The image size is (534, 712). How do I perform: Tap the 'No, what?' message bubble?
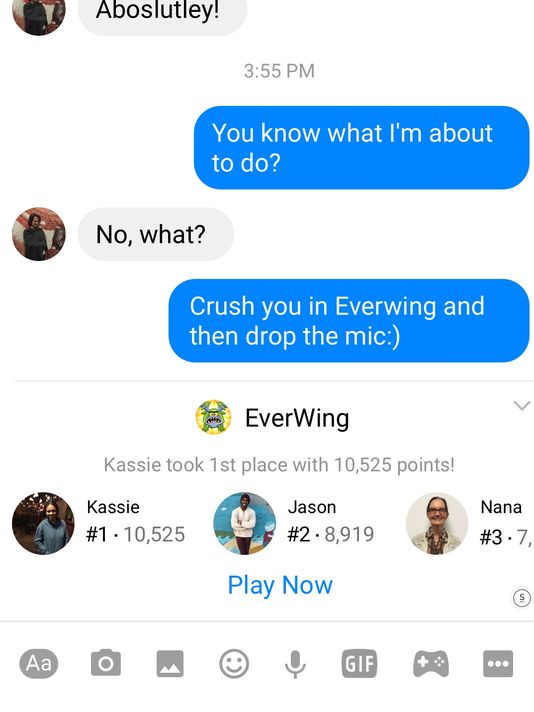[x=156, y=234]
